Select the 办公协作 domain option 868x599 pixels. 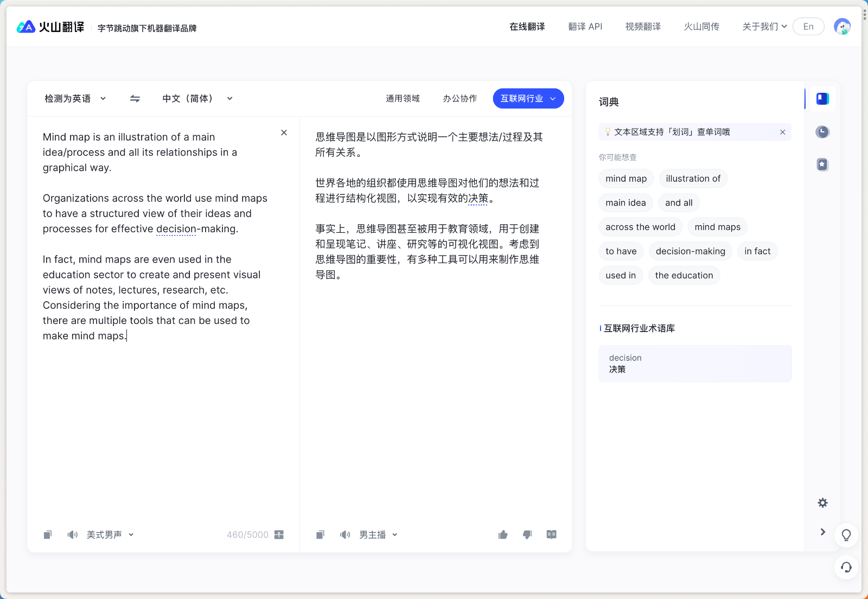(x=459, y=99)
